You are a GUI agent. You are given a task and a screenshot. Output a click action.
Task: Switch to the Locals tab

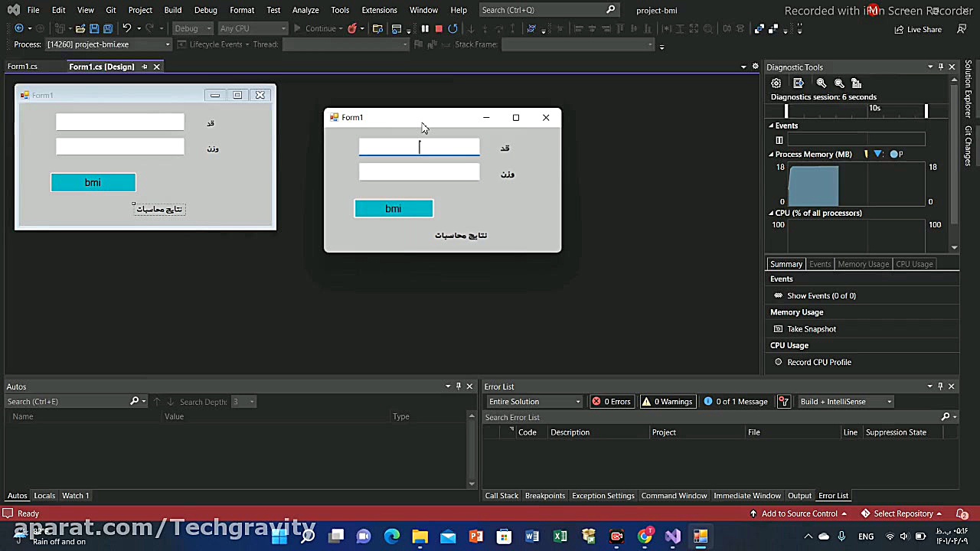(x=44, y=496)
